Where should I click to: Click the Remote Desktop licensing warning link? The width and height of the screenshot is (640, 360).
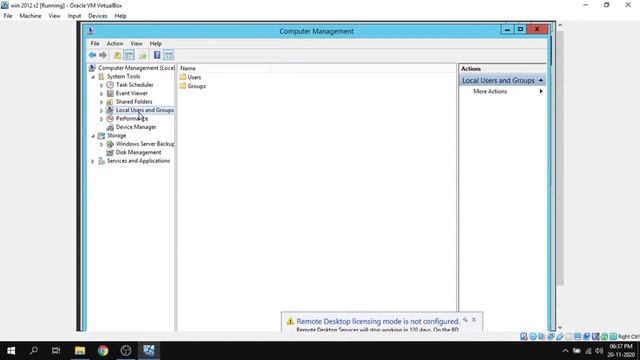pos(378,321)
